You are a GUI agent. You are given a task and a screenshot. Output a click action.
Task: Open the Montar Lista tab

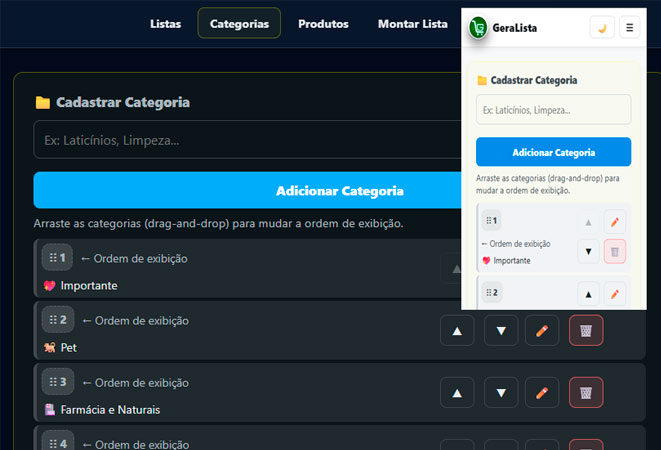(413, 24)
